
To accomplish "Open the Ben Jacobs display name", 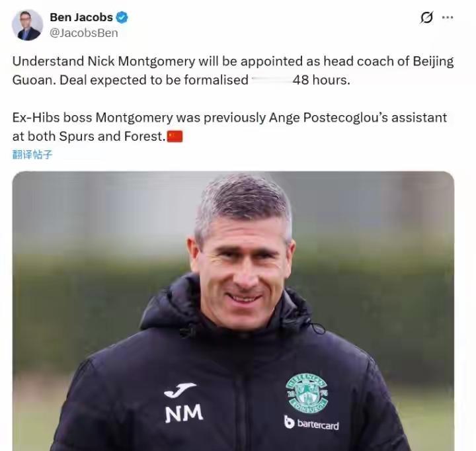I will (x=81, y=17).
